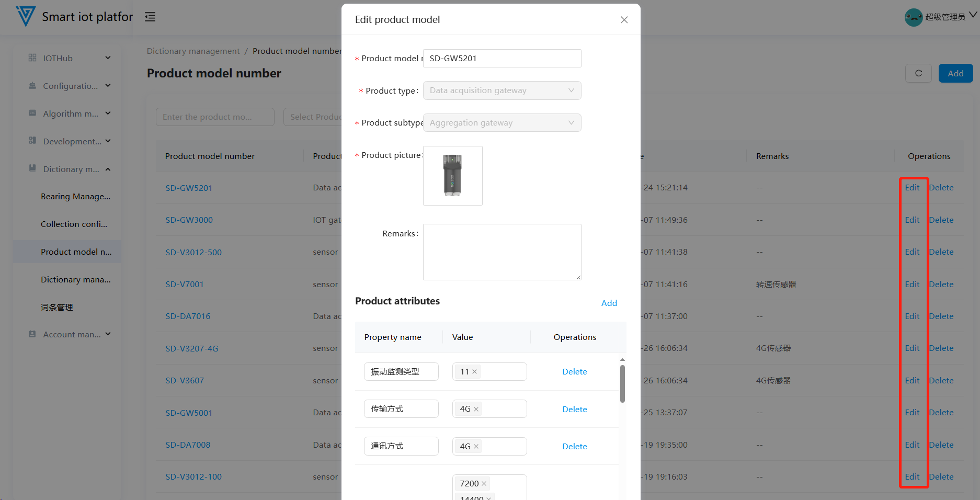Click the refresh icon button
Image resolution: width=980 pixels, height=500 pixels.
tap(918, 73)
